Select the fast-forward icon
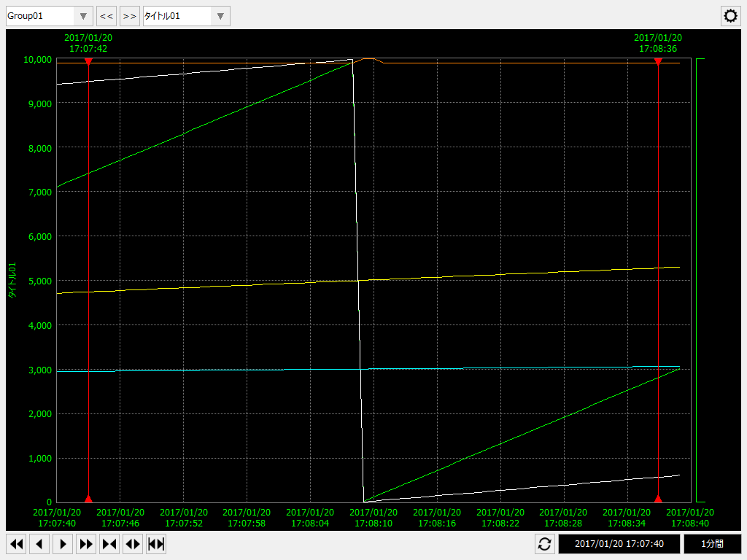 (86, 544)
